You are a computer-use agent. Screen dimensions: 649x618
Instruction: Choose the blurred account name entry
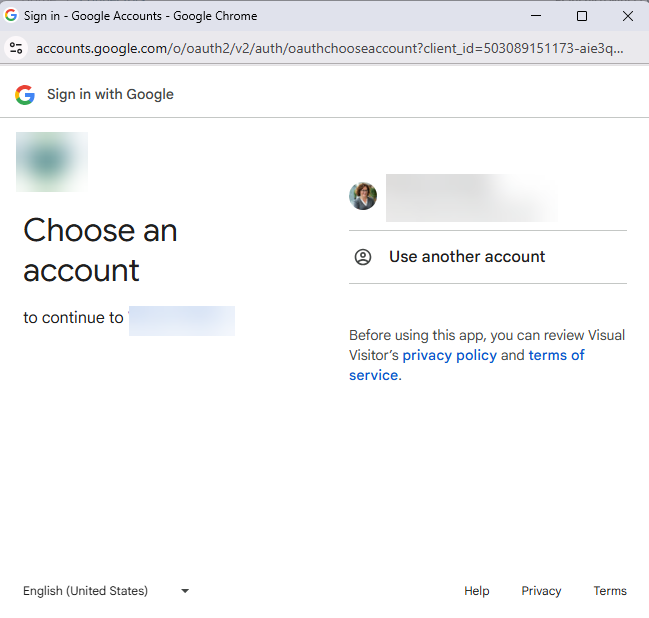point(470,197)
